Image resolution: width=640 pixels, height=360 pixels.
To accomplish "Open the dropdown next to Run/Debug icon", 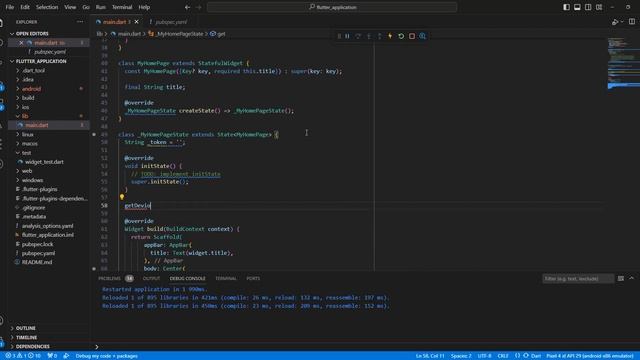I will (622, 22).
